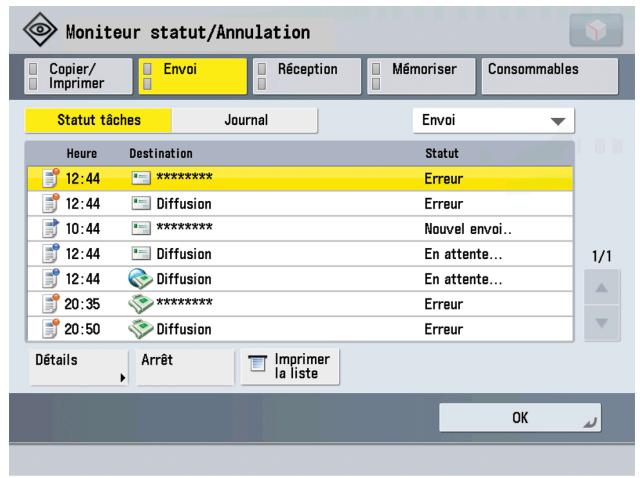This screenshot has width=640, height=478.
Task: Click the page up arrow
Action: click(x=602, y=288)
